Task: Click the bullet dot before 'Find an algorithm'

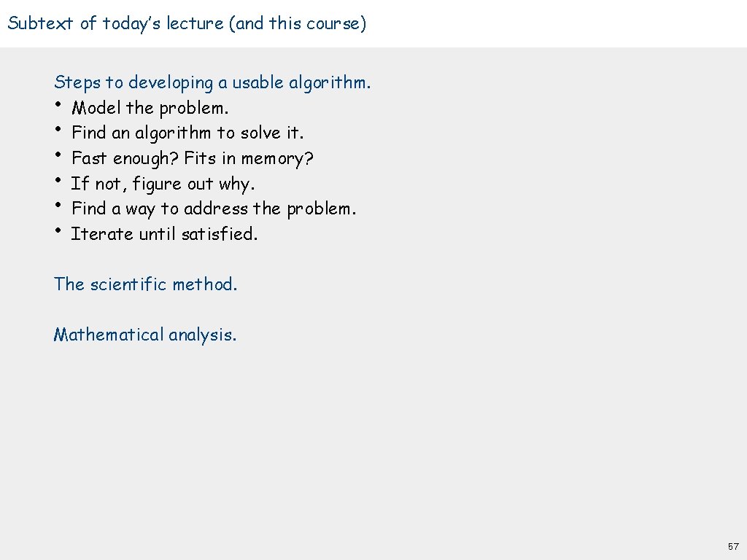Action: [58, 130]
